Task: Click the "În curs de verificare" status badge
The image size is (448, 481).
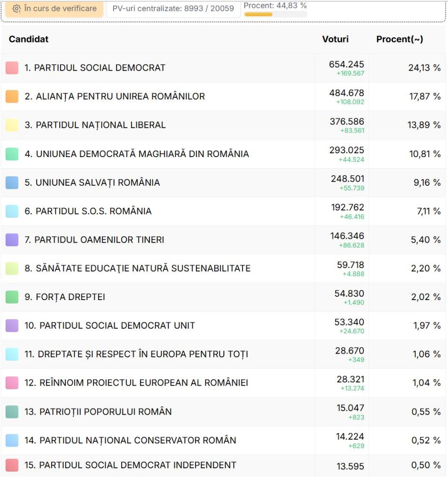Action: [54, 8]
